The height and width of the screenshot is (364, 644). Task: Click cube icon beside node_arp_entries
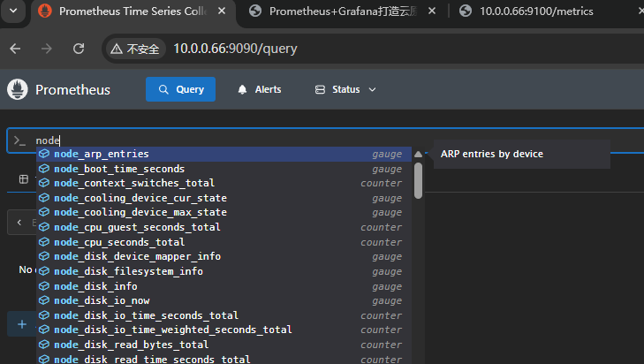pyautogui.click(x=44, y=154)
